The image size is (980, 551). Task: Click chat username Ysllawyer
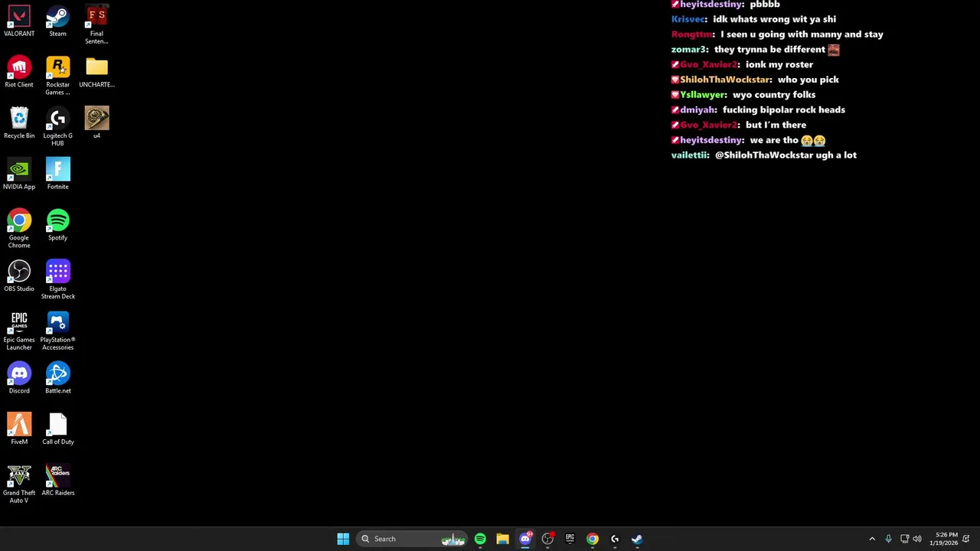704,95
